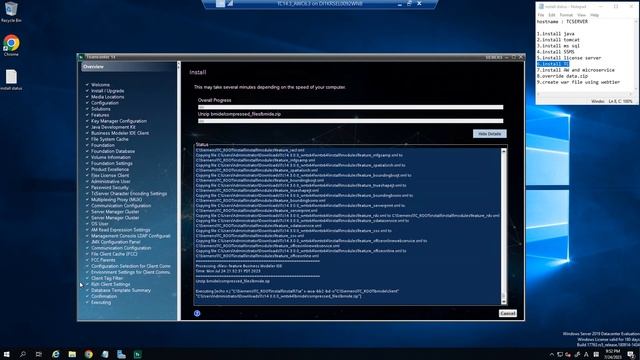
Task: Click the Unzip bmide progress bar
Action: point(350,121)
